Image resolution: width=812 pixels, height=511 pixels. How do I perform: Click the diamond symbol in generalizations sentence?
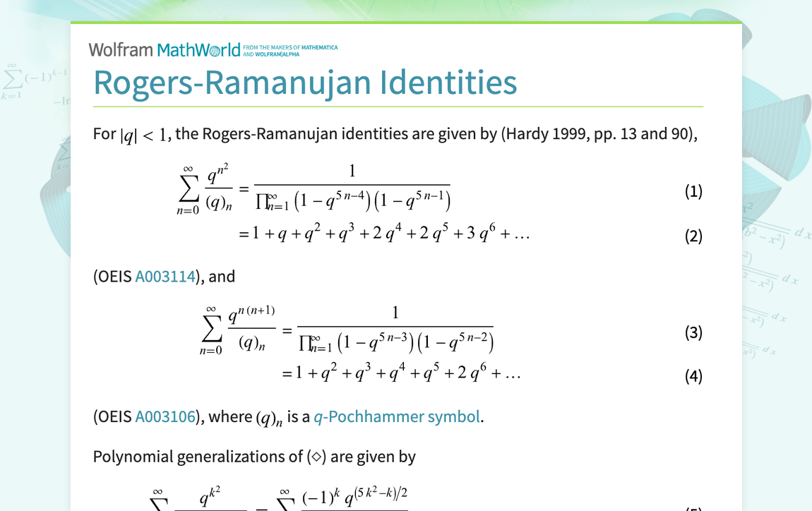[315, 456]
